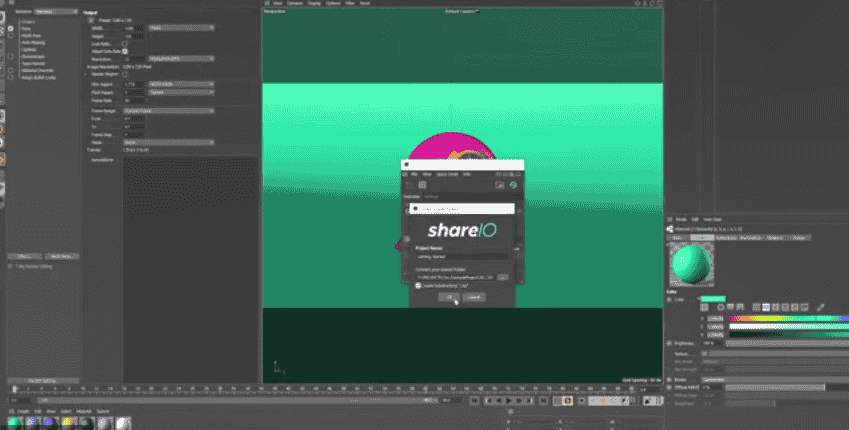849x430 pixels.
Task: Click Cancel in the shareIO dialog
Action: pyautogui.click(x=474, y=297)
